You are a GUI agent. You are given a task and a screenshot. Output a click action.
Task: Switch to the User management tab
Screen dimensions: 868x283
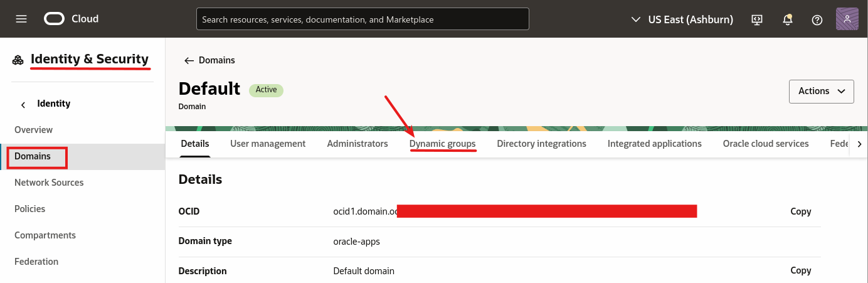tap(268, 144)
